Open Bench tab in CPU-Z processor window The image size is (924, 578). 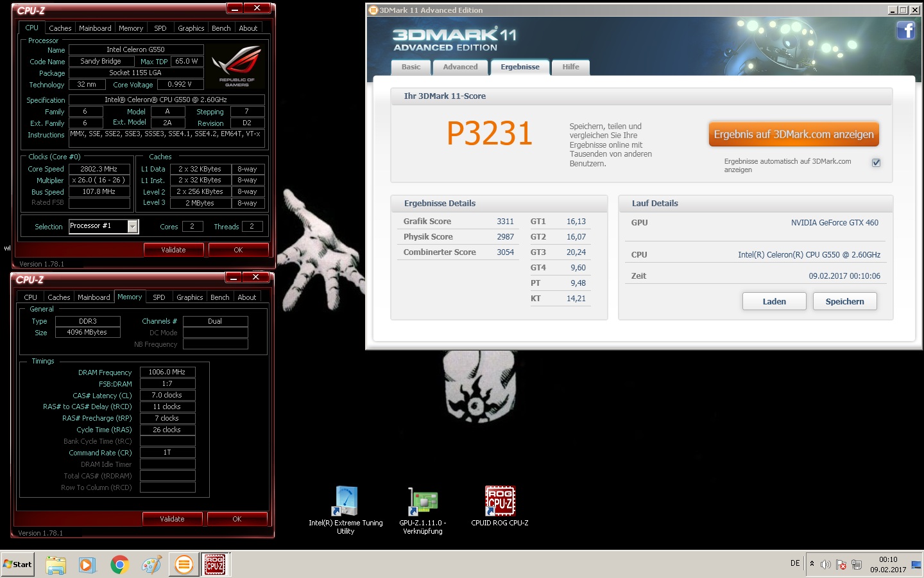pyautogui.click(x=221, y=28)
